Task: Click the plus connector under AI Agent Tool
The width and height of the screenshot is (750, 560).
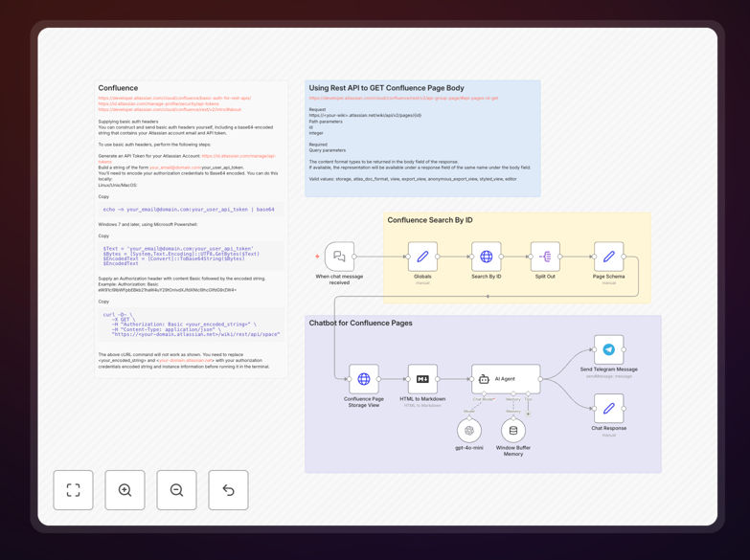Action: (x=528, y=414)
